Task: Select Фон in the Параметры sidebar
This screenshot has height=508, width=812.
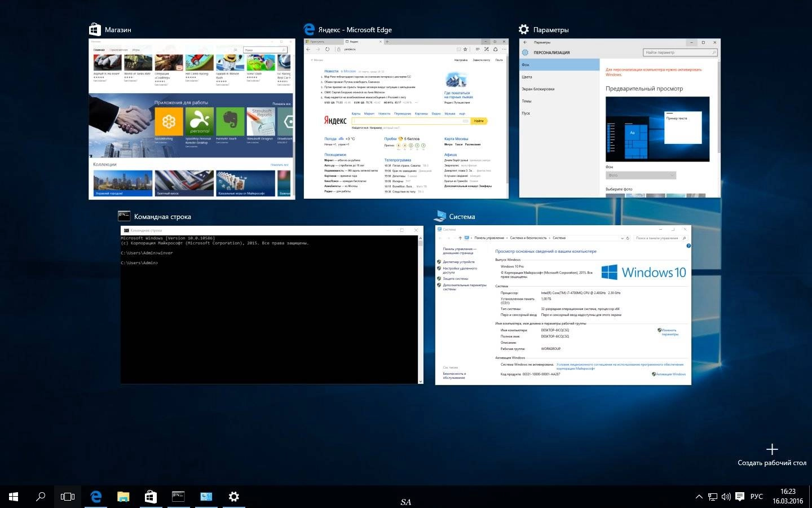Action: [559, 64]
